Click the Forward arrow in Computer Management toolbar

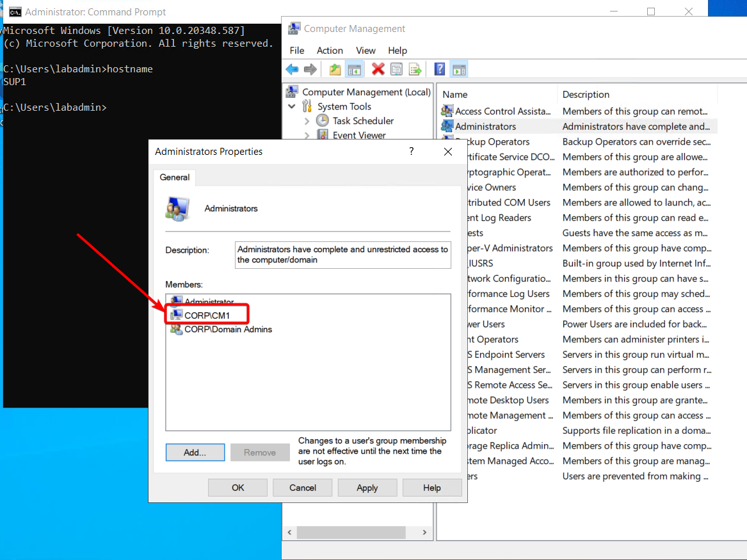(x=310, y=70)
